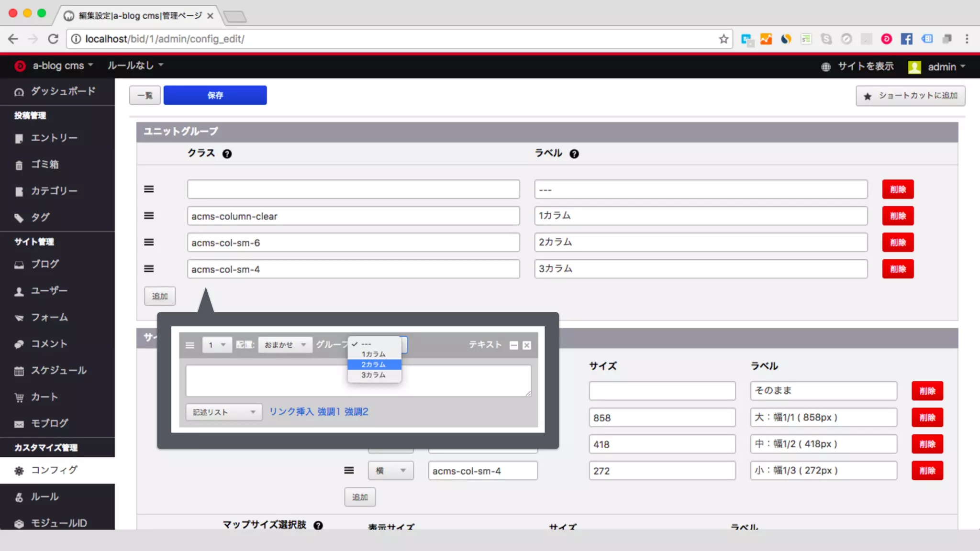Viewport: 980px width, 551px height.
Task: Select 2カラム from the group dropdown
Action: [374, 364]
